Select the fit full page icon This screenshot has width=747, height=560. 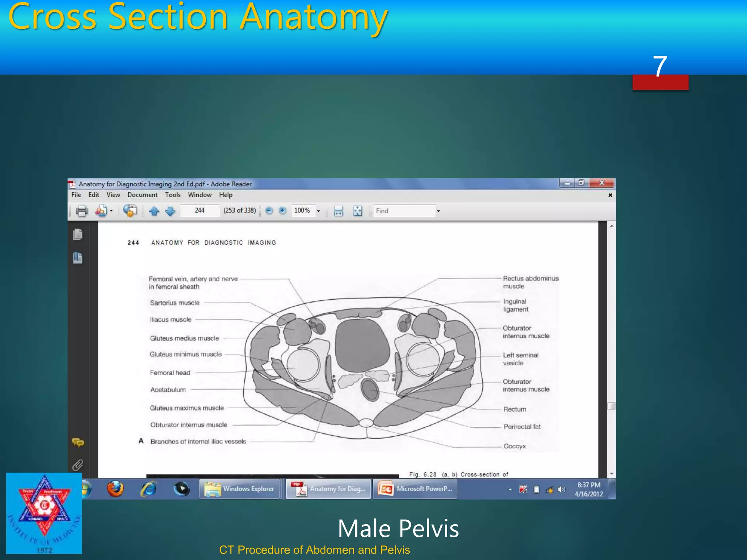(x=358, y=211)
